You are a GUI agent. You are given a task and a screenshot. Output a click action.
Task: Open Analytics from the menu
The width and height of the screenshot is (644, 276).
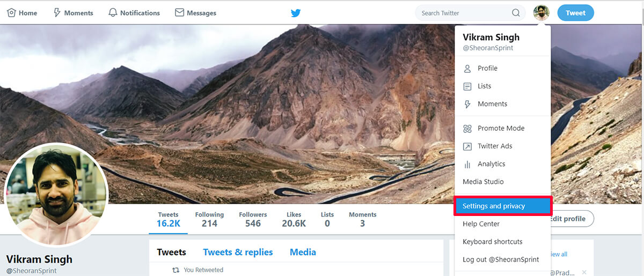[502, 164]
